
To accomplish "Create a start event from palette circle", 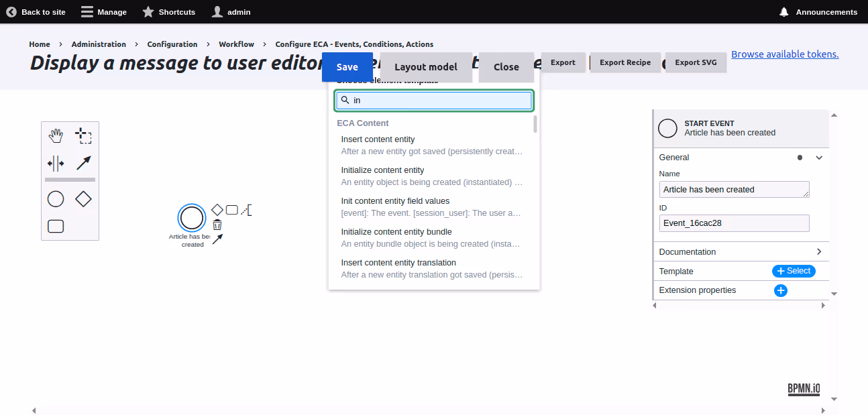I will [x=56, y=199].
